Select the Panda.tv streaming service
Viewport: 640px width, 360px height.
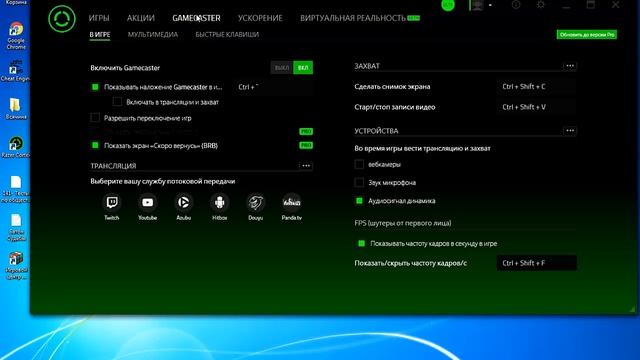tap(291, 202)
